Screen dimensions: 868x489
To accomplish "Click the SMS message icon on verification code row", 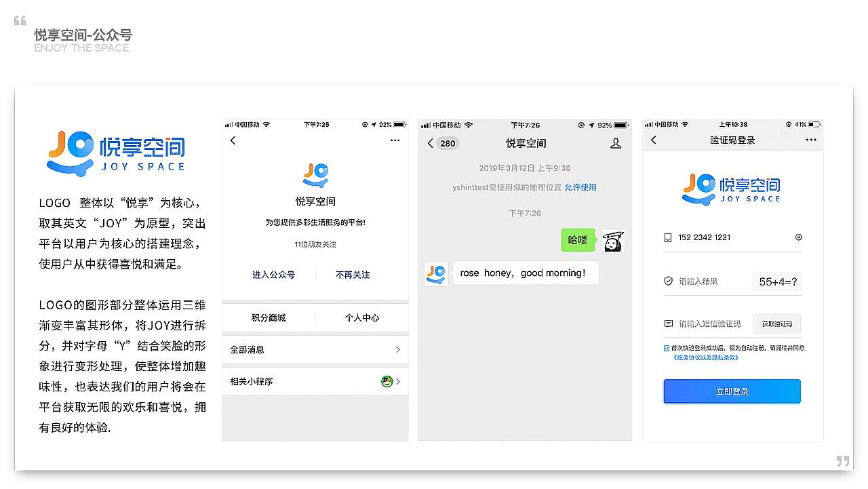I will (x=669, y=324).
